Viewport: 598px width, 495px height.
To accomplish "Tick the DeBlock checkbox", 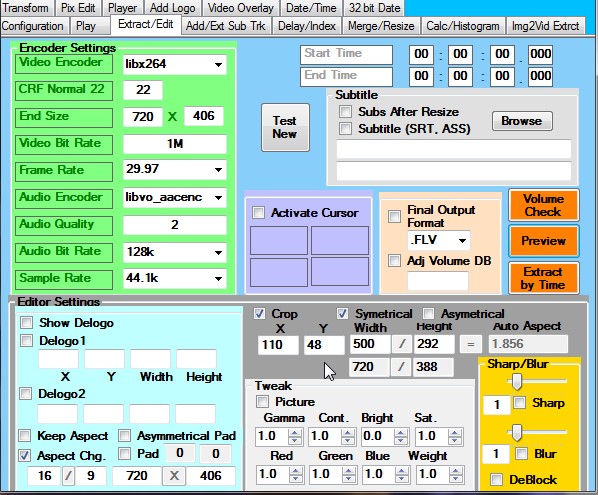I will click(496, 479).
